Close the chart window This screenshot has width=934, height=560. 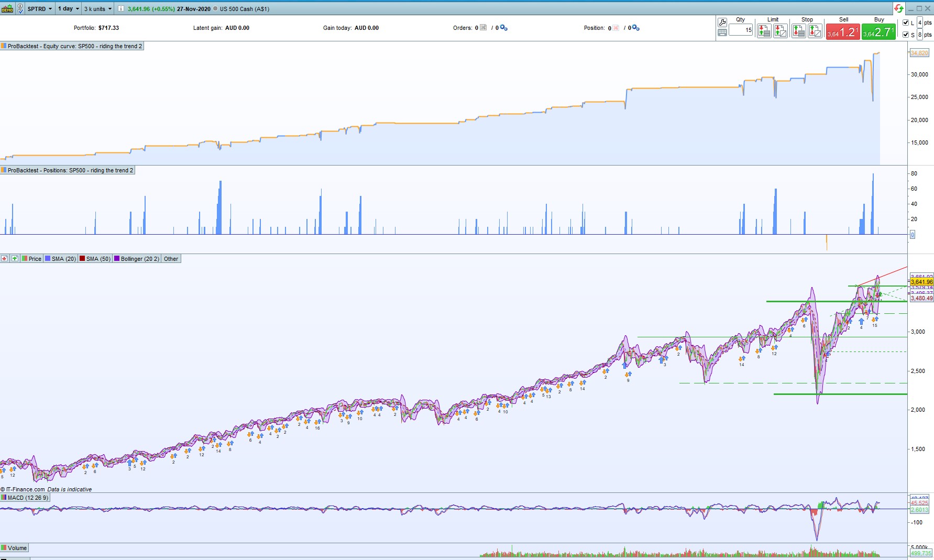[x=928, y=8]
